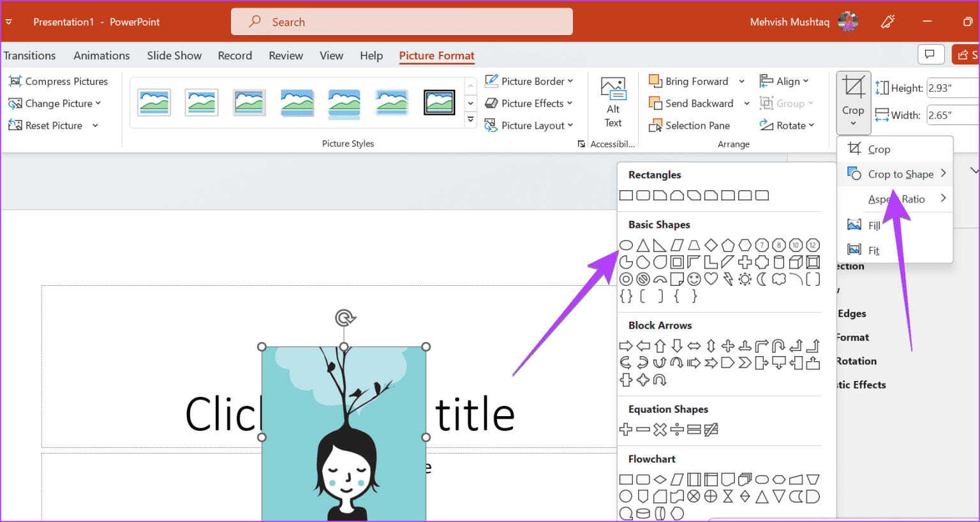Pick the heart shape in Basic Shapes
The image size is (980, 522).
(x=711, y=279)
